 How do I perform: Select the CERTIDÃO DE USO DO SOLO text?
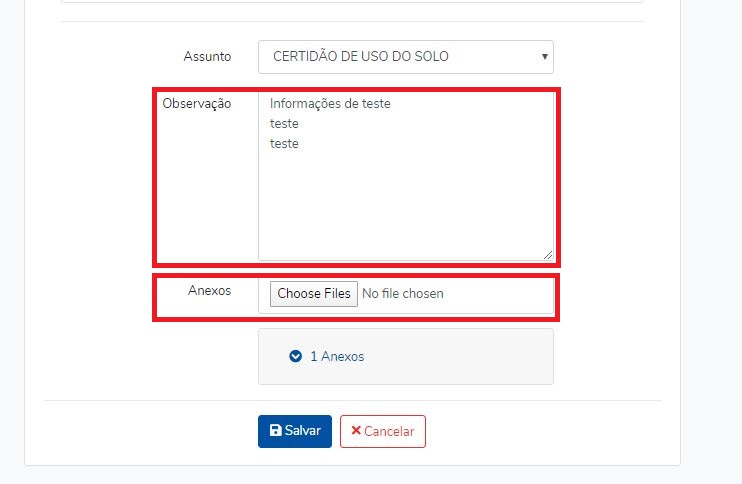[x=361, y=56]
